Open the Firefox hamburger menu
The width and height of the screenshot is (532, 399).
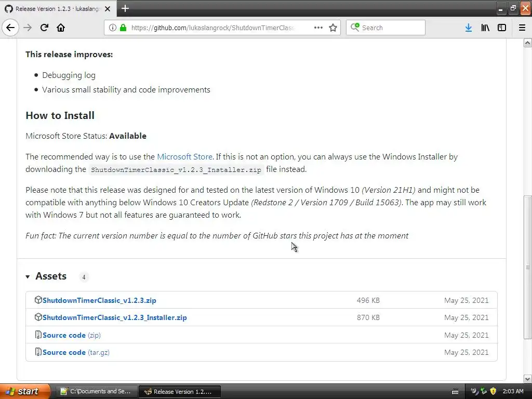522,28
